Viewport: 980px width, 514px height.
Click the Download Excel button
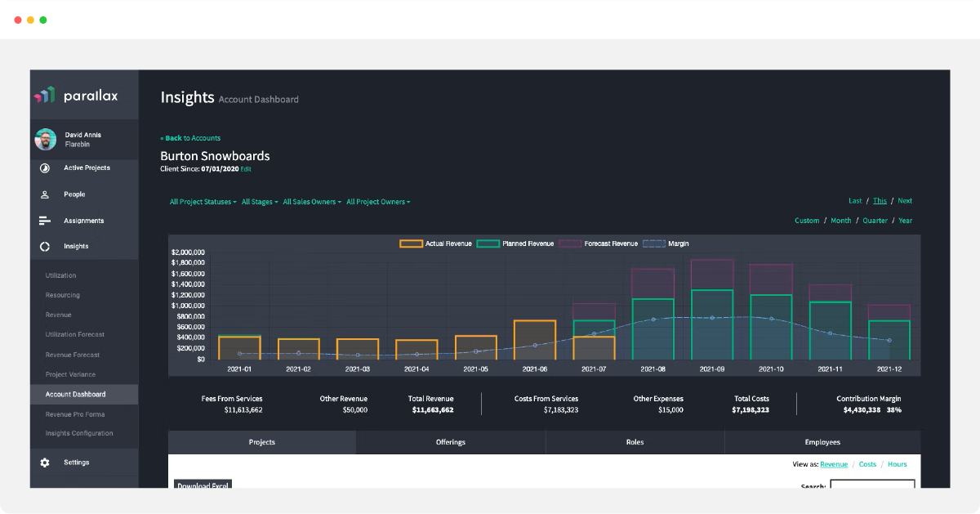point(203,485)
